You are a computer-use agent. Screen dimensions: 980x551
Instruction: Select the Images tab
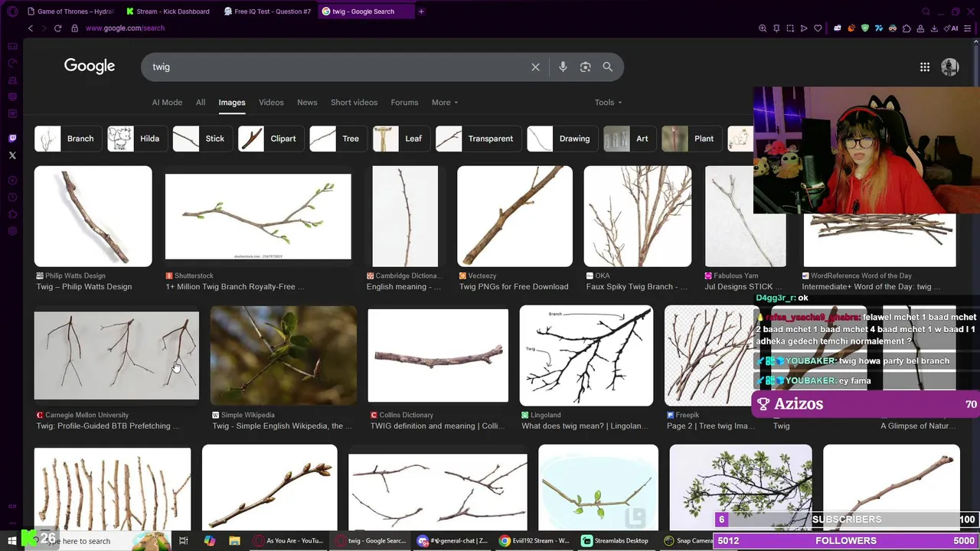[x=232, y=103]
